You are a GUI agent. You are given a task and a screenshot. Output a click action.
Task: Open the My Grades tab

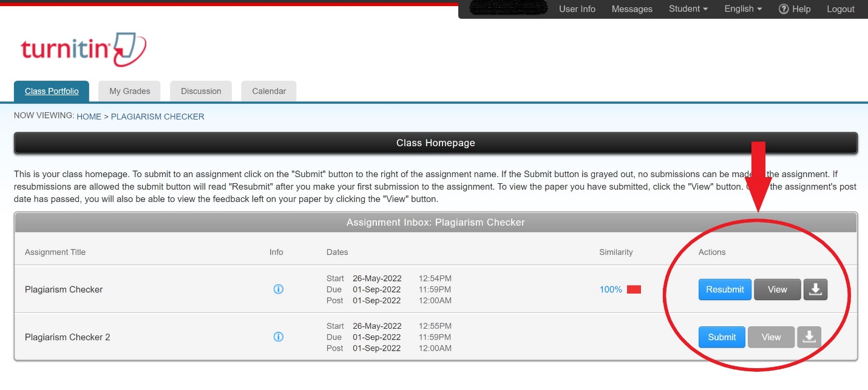tap(130, 91)
